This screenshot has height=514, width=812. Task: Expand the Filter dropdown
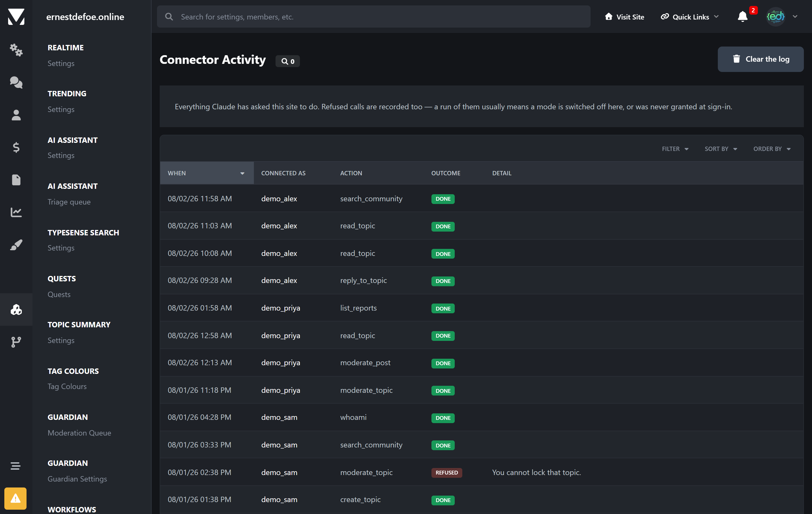click(x=675, y=149)
